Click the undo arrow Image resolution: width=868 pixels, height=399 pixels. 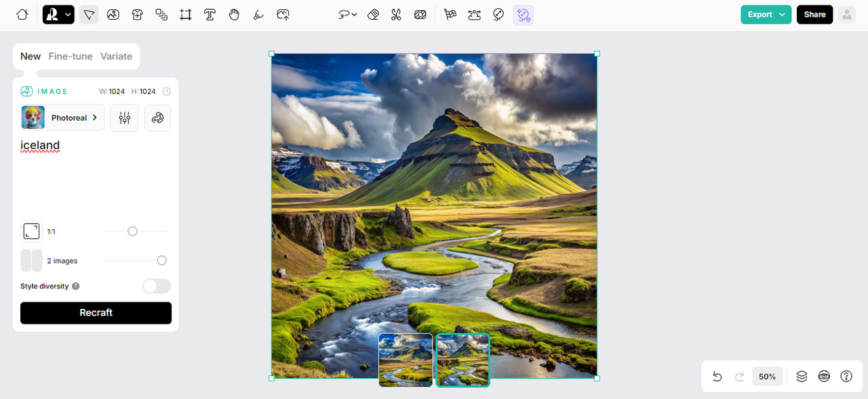(717, 377)
